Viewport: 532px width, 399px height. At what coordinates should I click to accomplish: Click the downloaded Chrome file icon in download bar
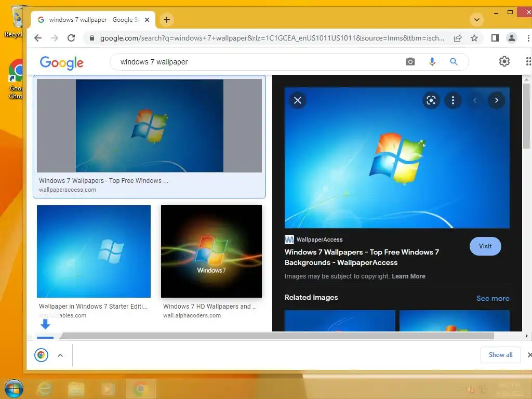pos(41,355)
